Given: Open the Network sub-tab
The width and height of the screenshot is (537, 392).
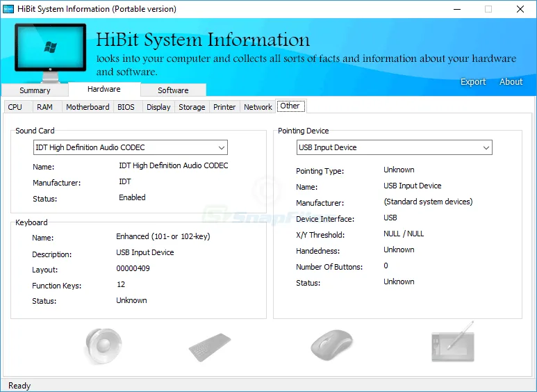Looking at the screenshot, I should [258, 107].
